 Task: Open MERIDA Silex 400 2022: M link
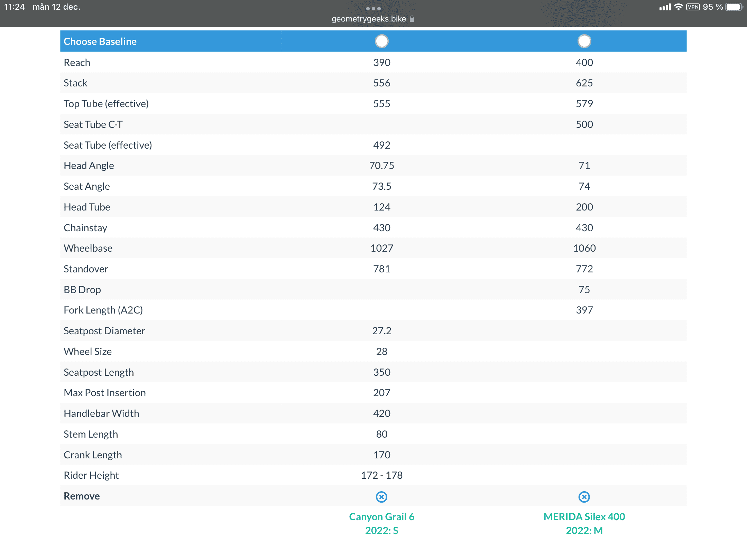584,523
